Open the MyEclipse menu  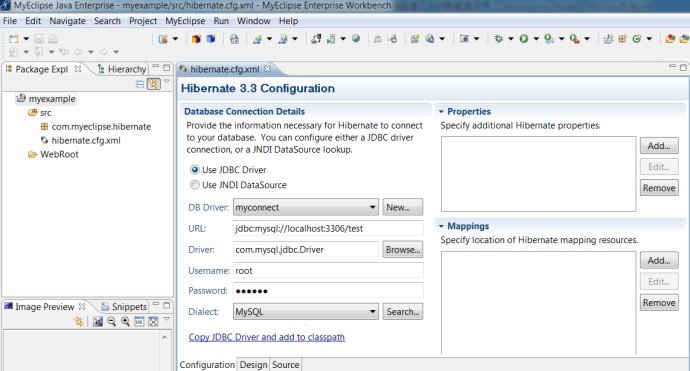(185, 21)
